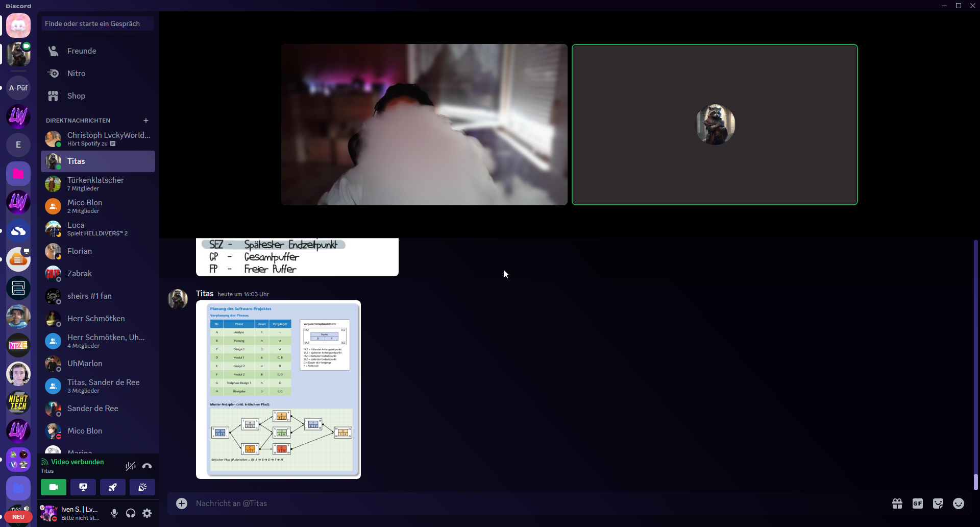Toggle noise suppression icon
This screenshot has height=527, width=980.
click(x=131, y=466)
